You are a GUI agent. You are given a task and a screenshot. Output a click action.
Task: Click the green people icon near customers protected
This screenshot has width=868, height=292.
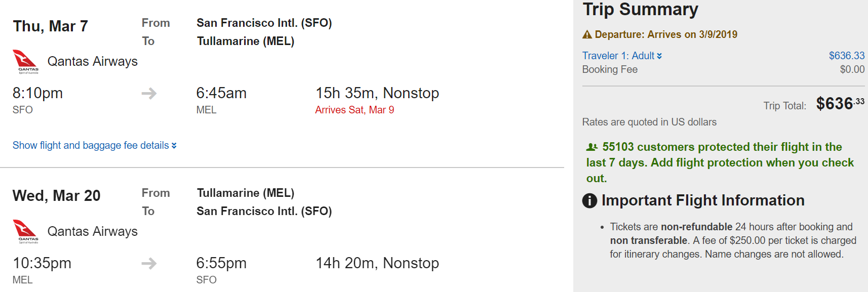(x=591, y=147)
